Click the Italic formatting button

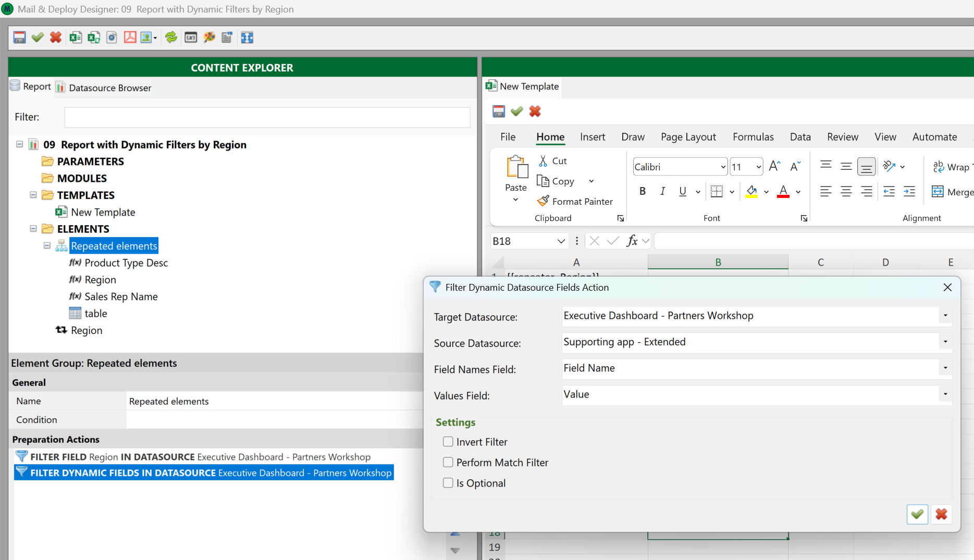(x=662, y=192)
